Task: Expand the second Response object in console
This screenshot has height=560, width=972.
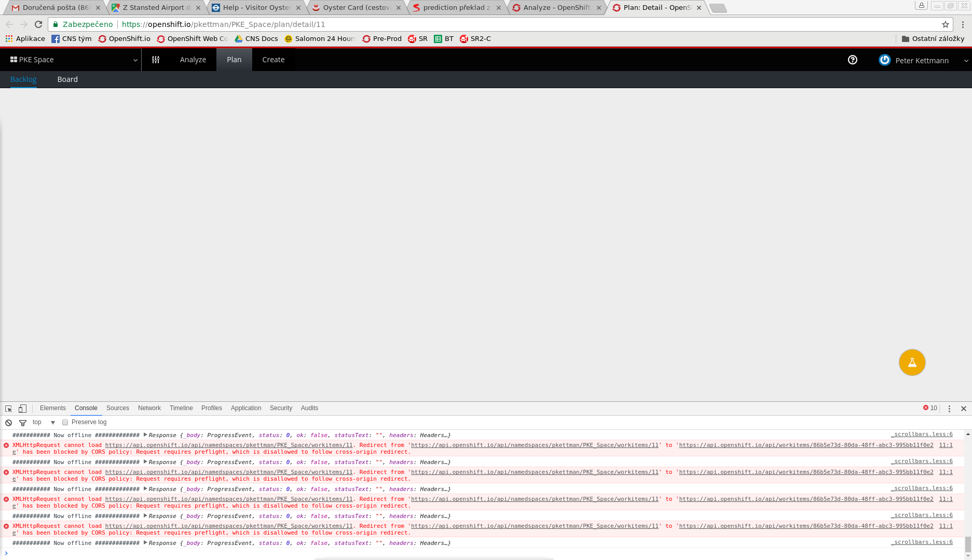Action: tap(145, 462)
